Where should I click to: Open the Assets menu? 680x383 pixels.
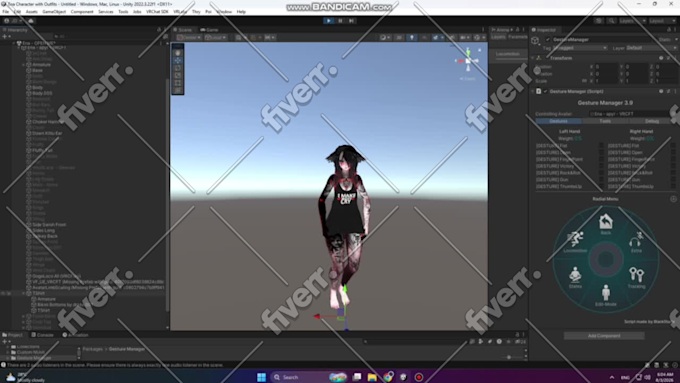pyautogui.click(x=32, y=12)
